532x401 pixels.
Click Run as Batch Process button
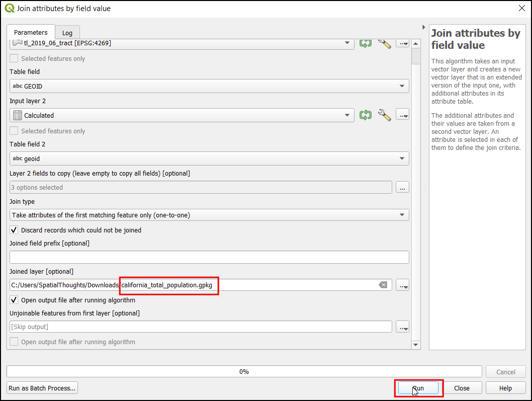[x=42, y=388]
